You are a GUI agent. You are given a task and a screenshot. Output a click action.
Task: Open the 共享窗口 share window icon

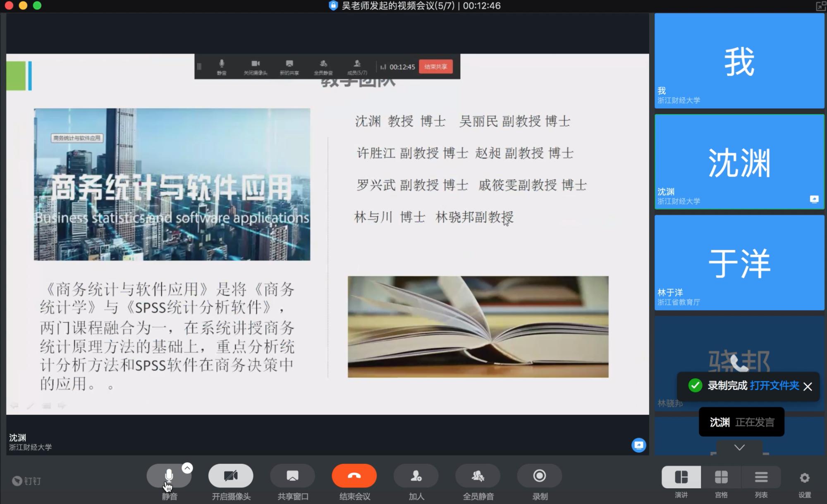(292, 476)
